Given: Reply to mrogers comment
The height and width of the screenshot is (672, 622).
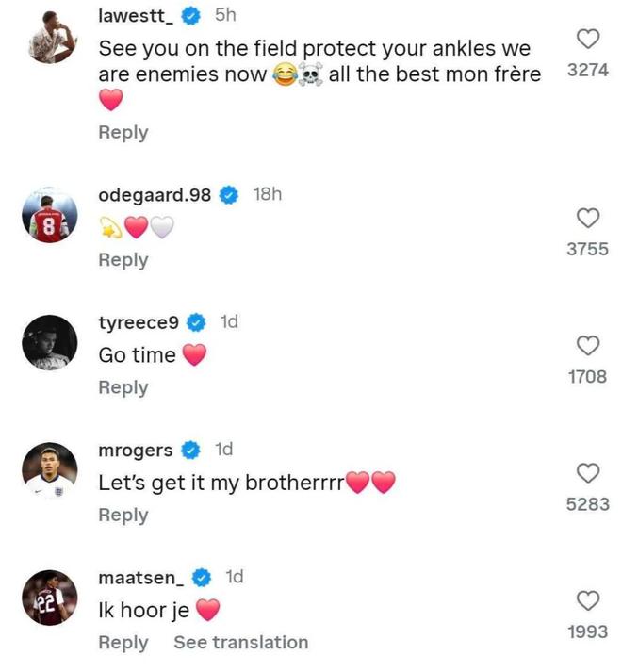Looking at the screenshot, I should (123, 516).
